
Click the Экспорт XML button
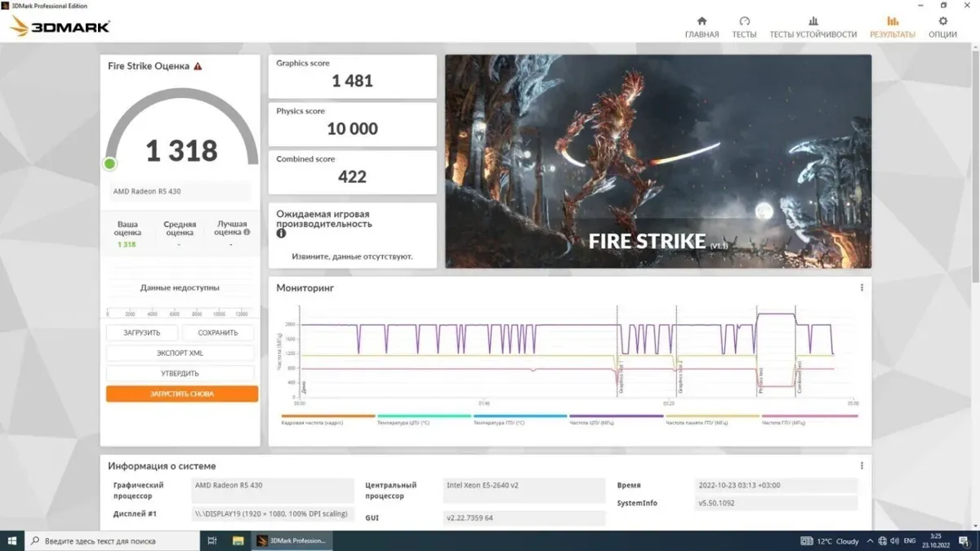coord(180,353)
